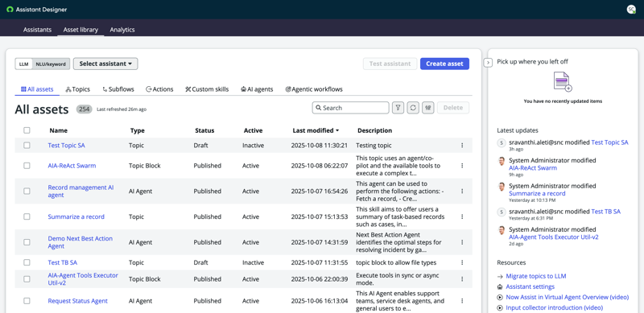Click the Delete button
644x313 pixels.
(453, 108)
